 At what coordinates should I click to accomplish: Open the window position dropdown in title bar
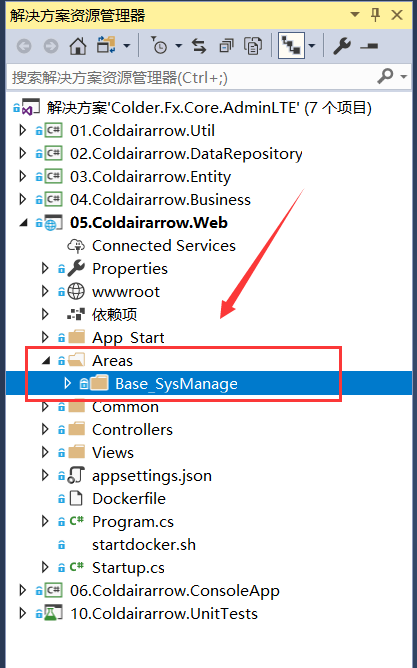tap(354, 14)
